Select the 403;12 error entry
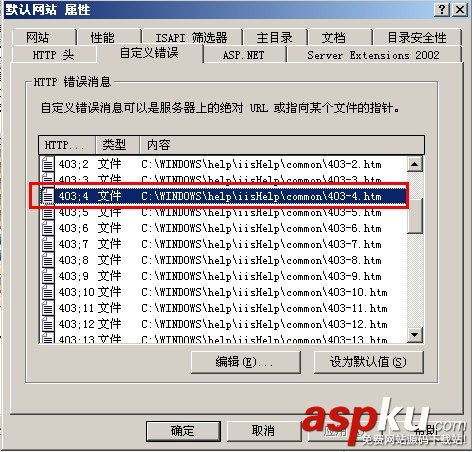 [223, 324]
